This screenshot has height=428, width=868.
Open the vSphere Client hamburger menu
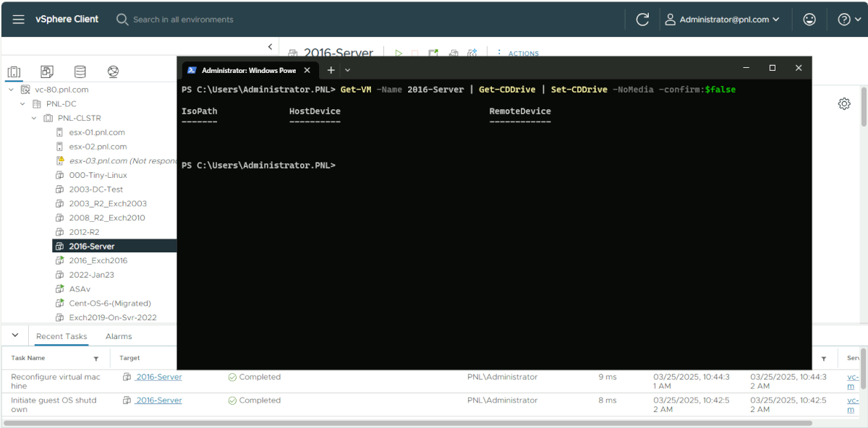pos(19,20)
